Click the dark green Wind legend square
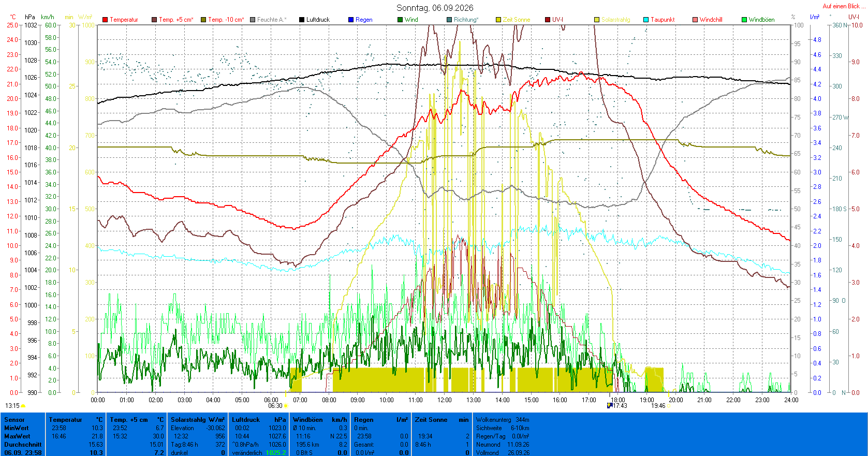The height and width of the screenshot is (456, 868). pos(400,20)
